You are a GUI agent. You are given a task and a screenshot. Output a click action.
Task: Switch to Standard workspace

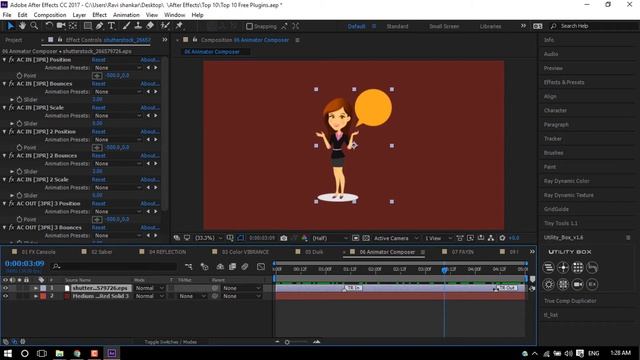pos(397,26)
